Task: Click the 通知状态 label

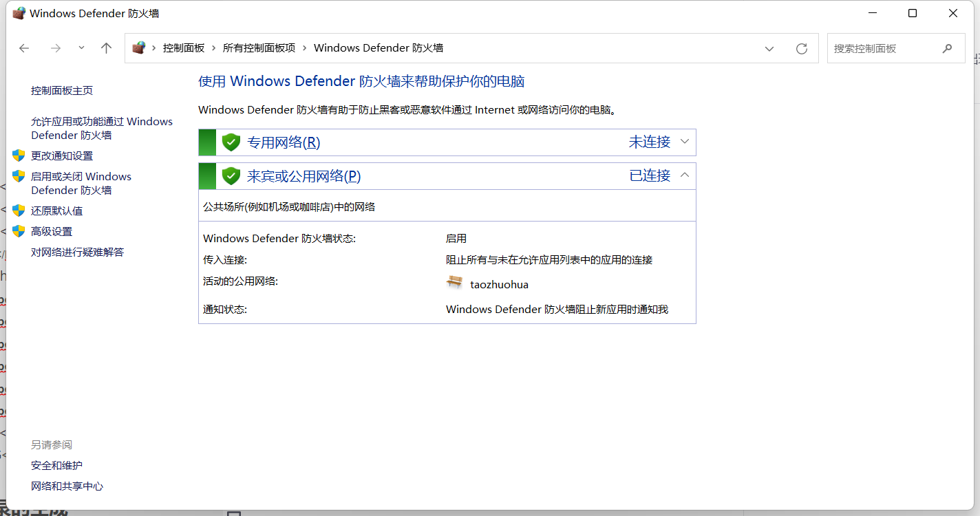Action: pos(225,310)
